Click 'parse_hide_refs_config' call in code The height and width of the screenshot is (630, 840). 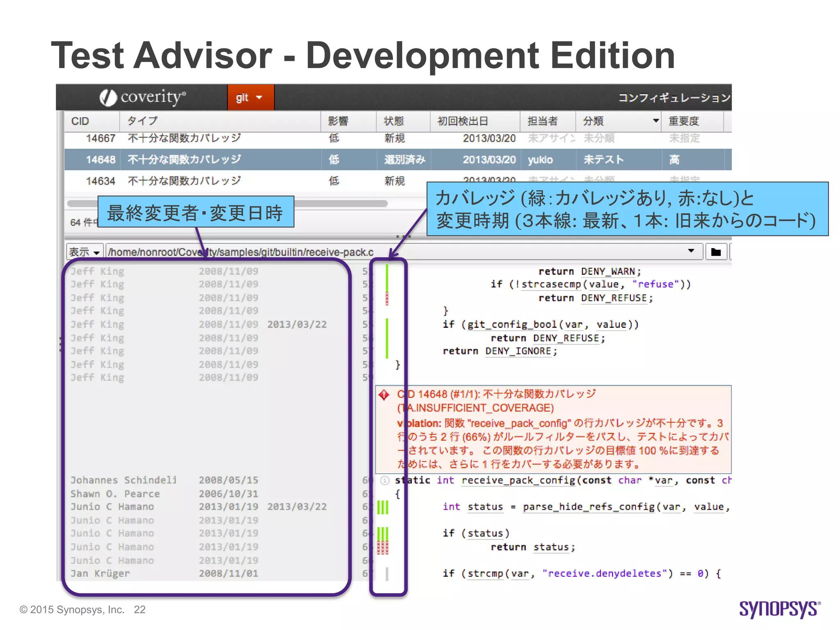(589, 507)
